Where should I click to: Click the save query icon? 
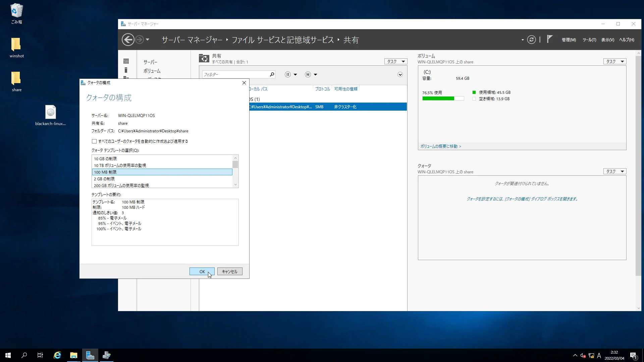click(308, 74)
